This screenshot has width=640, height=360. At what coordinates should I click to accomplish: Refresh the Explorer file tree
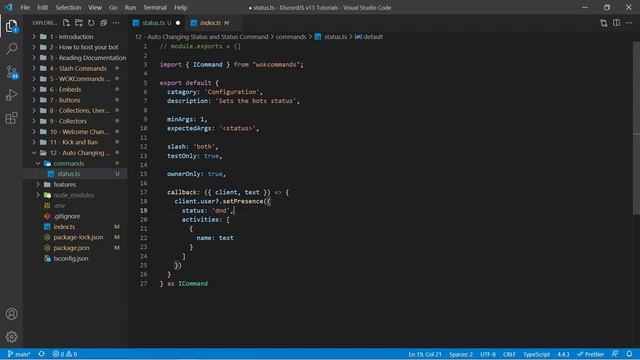coord(91,23)
